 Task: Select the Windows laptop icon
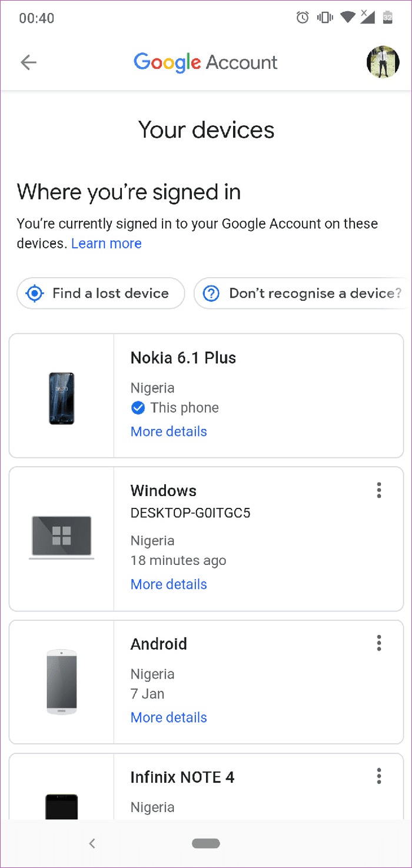click(x=62, y=538)
